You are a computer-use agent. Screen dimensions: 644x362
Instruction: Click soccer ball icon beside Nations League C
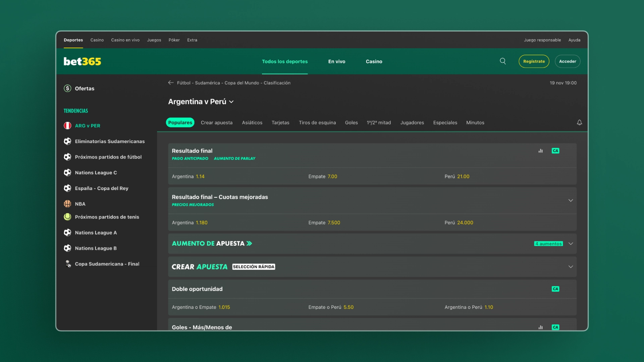[67, 173]
